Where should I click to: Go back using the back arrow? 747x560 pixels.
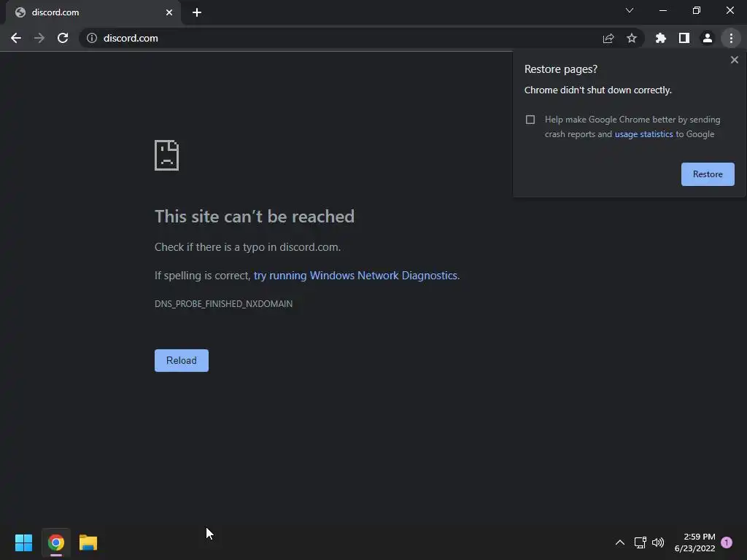(16, 38)
